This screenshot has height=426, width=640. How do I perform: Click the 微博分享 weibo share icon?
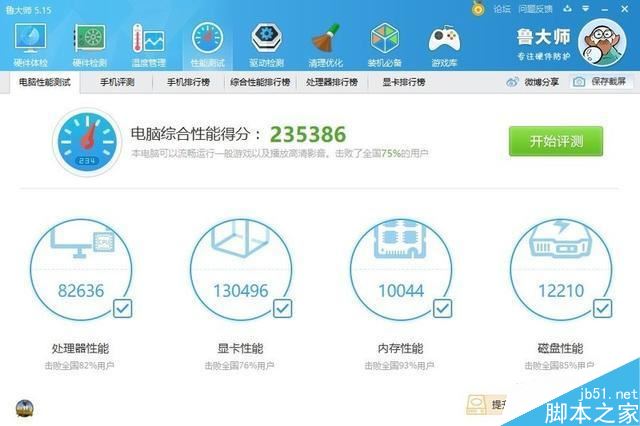[513, 82]
